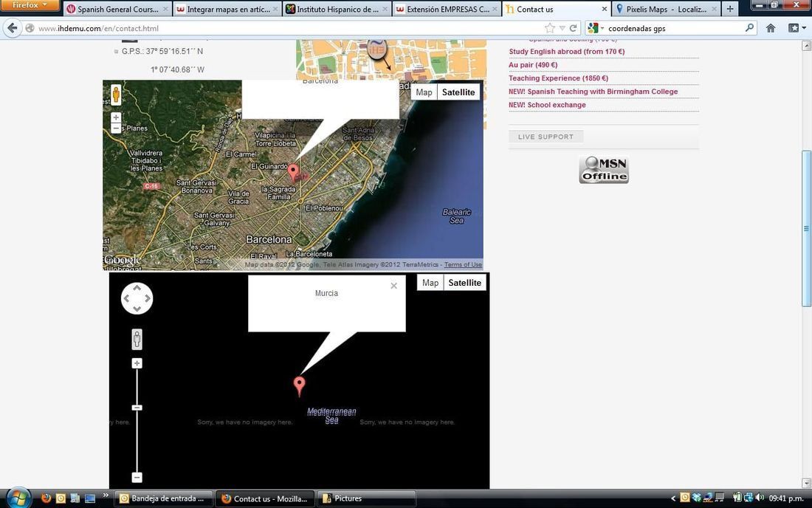Open the search engine selector dropdown
Image resolution: width=812 pixels, height=508 pixels.
coord(596,28)
